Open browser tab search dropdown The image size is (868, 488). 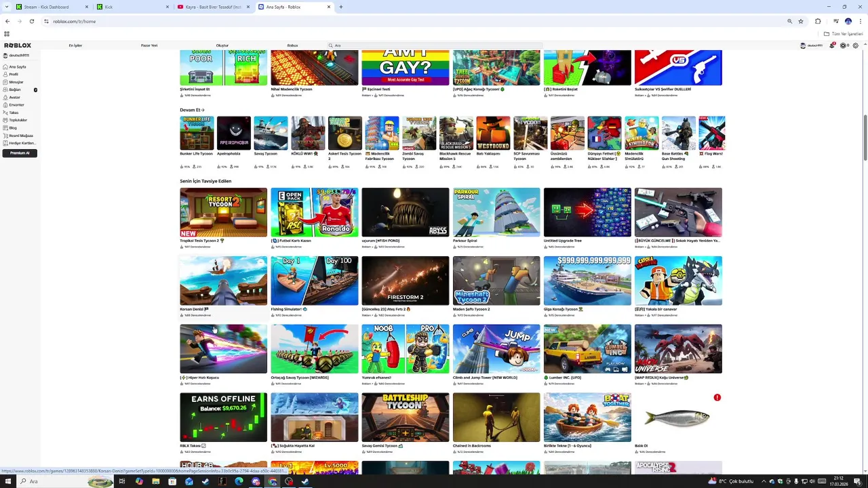pyautogui.click(x=7, y=7)
